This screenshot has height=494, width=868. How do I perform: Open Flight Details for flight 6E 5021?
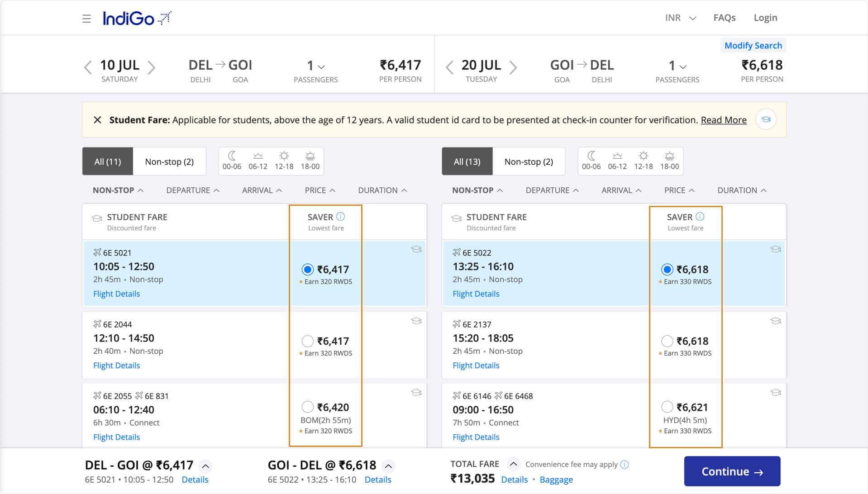coord(116,294)
